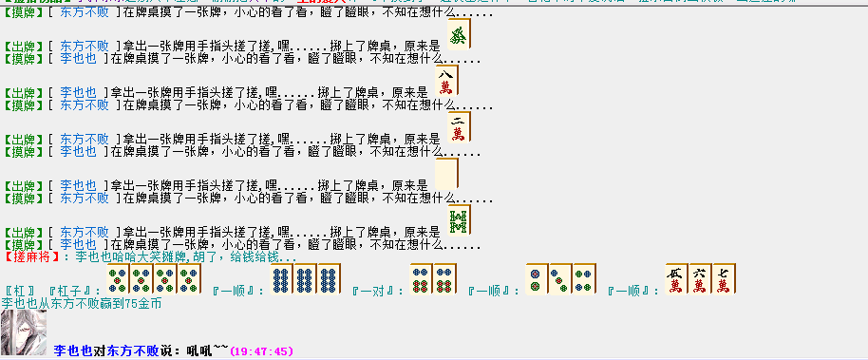Click the green 發 tile discarded by 东方不败
Image resolution: width=868 pixels, height=360 pixels.
click(x=459, y=34)
